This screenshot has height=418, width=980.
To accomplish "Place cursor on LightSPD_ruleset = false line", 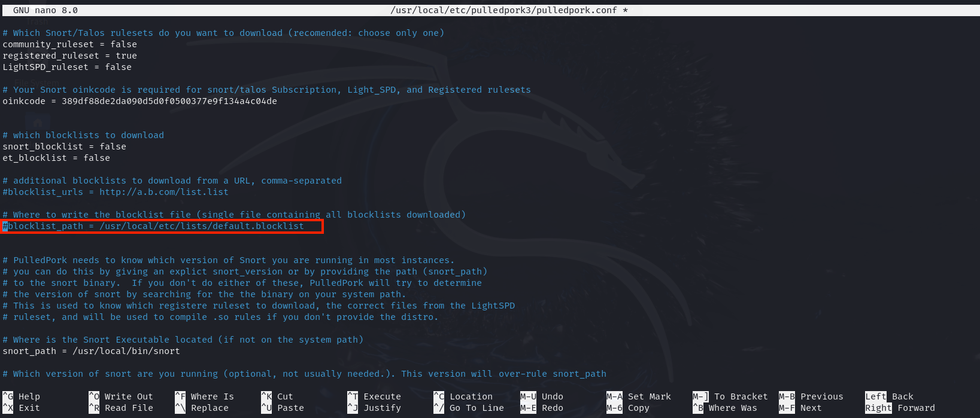I will (67, 67).
